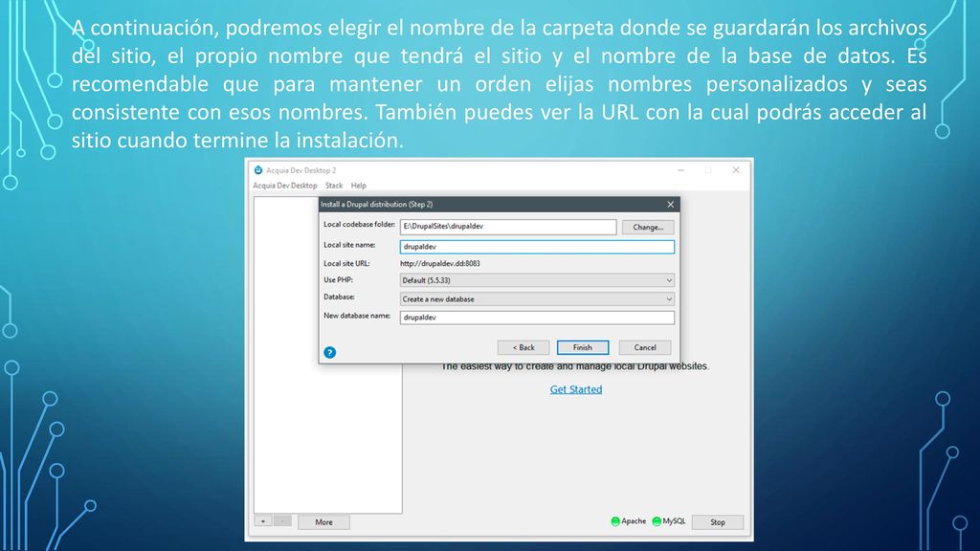Add a new site with plus button
Viewport: 980px width, 551px height.
263,521
